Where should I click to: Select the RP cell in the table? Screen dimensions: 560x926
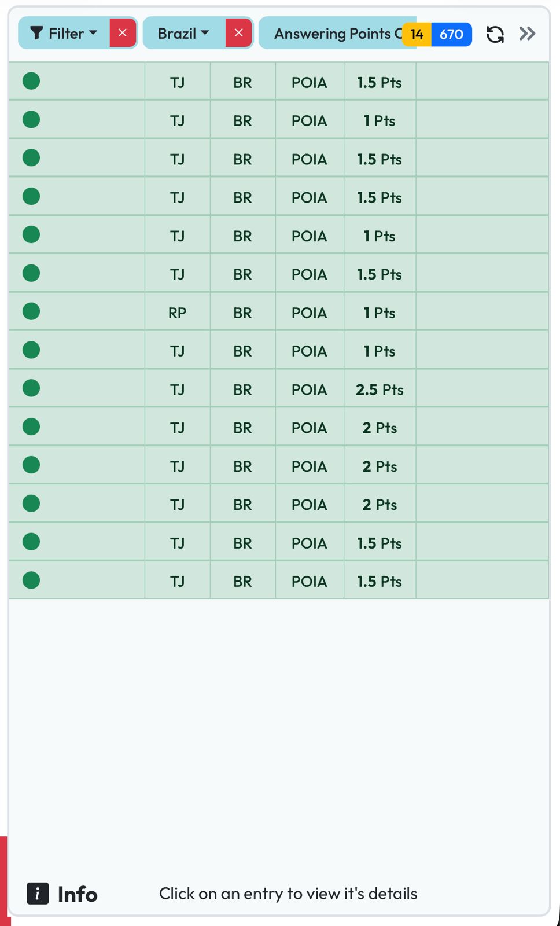[177, 313]
